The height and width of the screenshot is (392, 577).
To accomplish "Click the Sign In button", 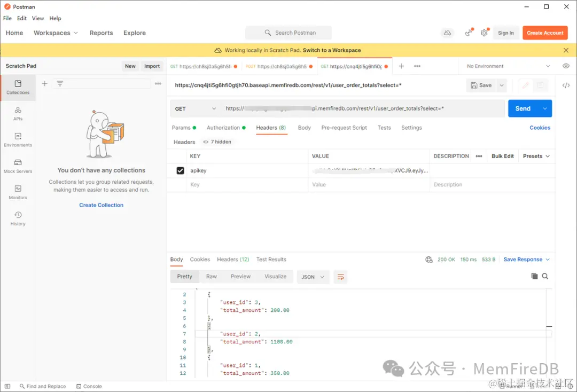I will coord(506,33).
